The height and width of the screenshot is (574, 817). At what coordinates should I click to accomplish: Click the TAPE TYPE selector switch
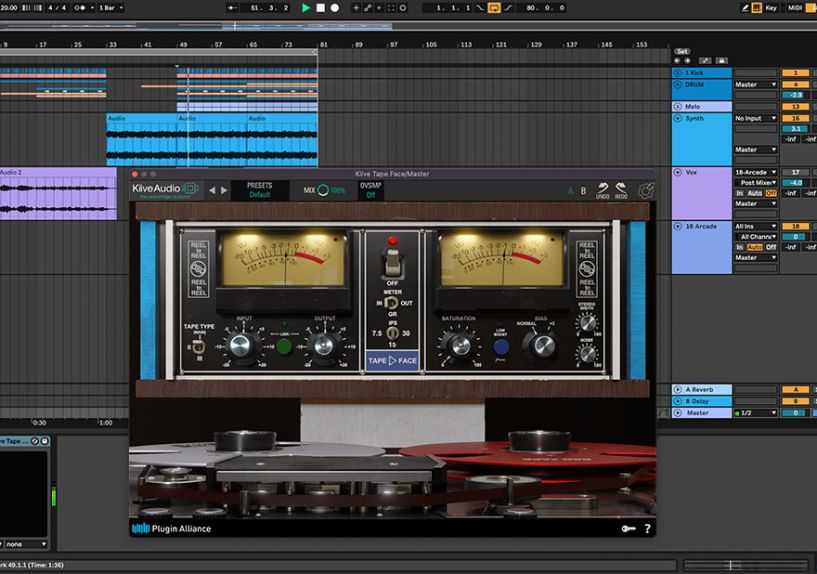[x=198, y=346]
